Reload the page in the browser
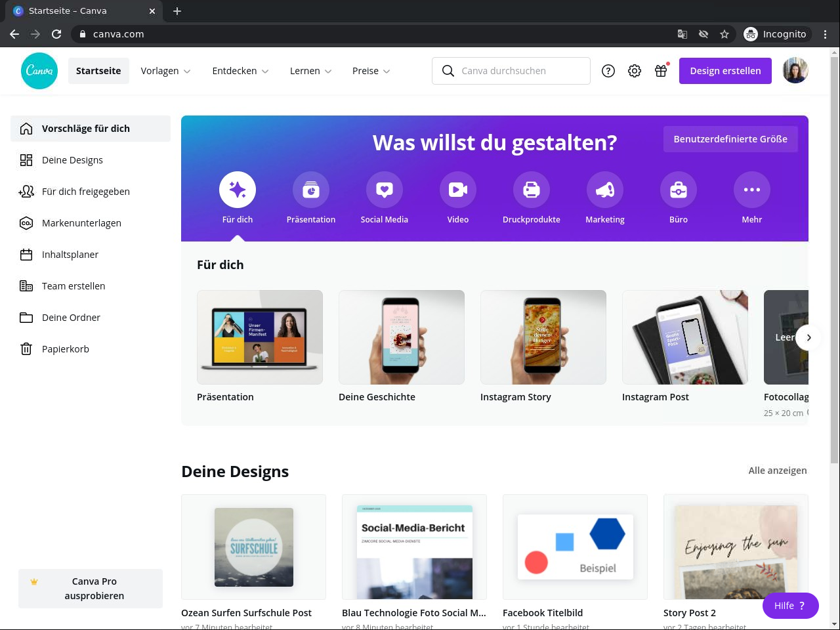Screen dimensions: 840x630 click(56, 34)
